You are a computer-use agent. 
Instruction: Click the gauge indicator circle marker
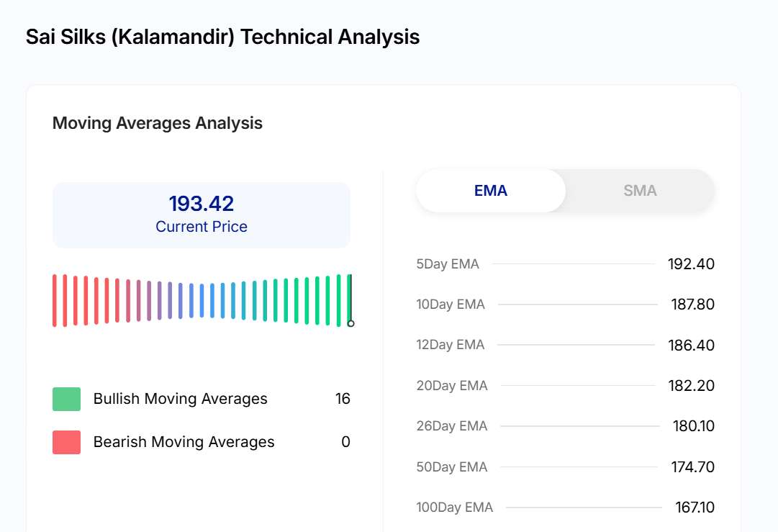[350, 323]
